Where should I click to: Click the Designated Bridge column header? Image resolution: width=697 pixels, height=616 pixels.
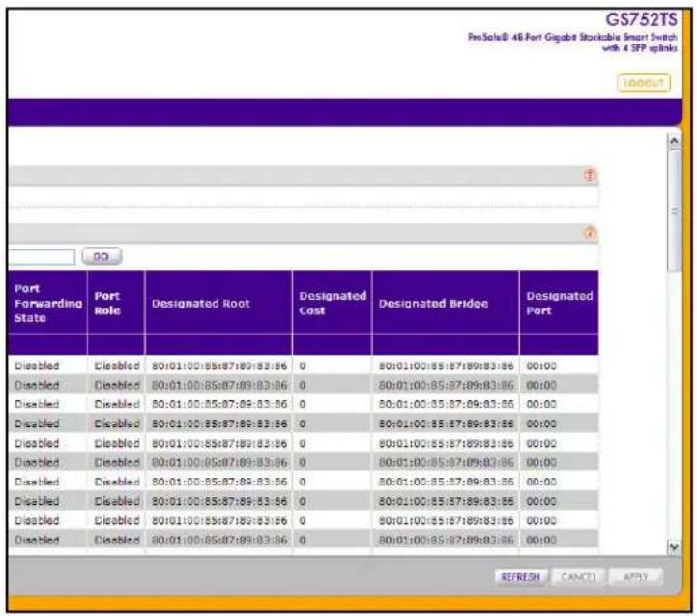446,303
